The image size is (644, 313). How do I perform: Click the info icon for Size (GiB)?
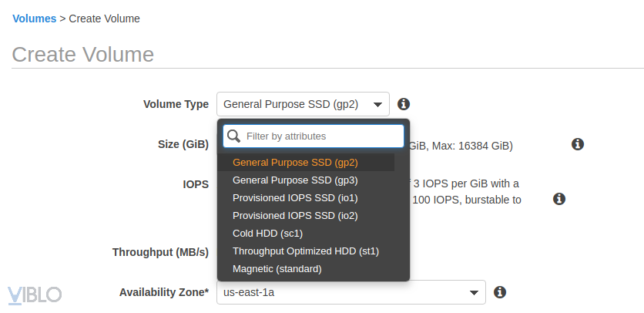point(577,144)
